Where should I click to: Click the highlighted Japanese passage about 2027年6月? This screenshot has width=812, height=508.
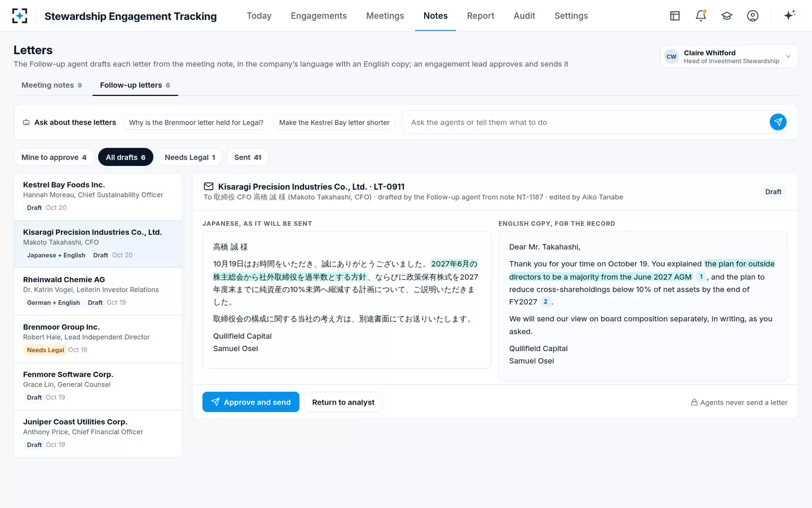(x=345, y=270)
